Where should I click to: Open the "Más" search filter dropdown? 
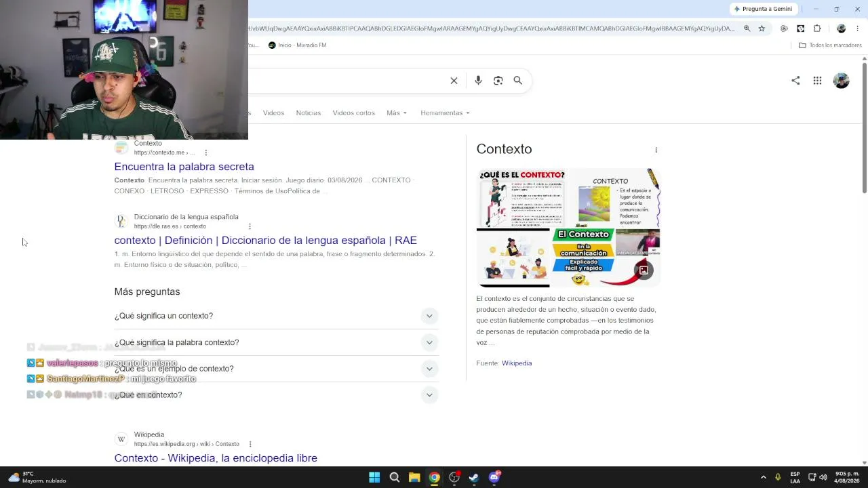pos(397,113)
